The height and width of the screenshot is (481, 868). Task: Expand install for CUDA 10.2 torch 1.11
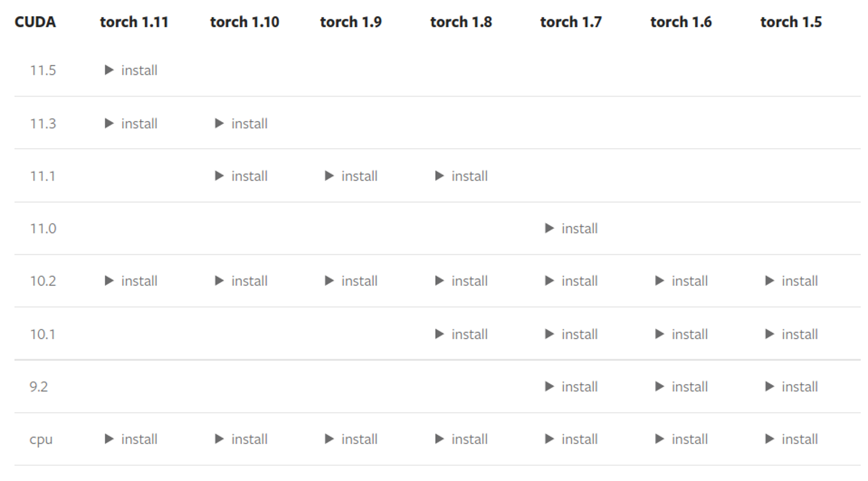coord(131,281)
